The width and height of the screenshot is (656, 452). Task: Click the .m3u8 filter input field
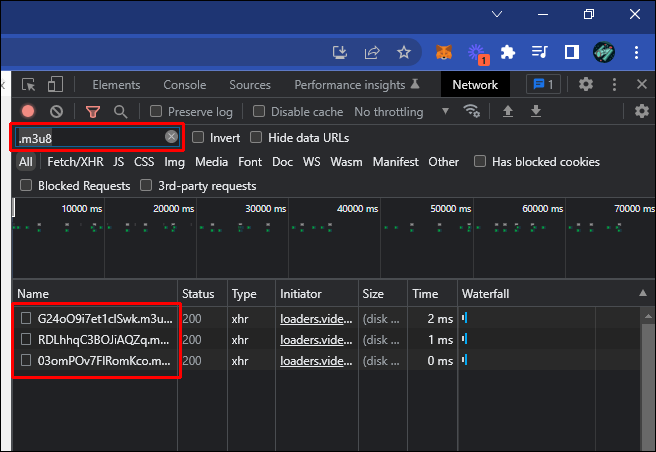90,137
